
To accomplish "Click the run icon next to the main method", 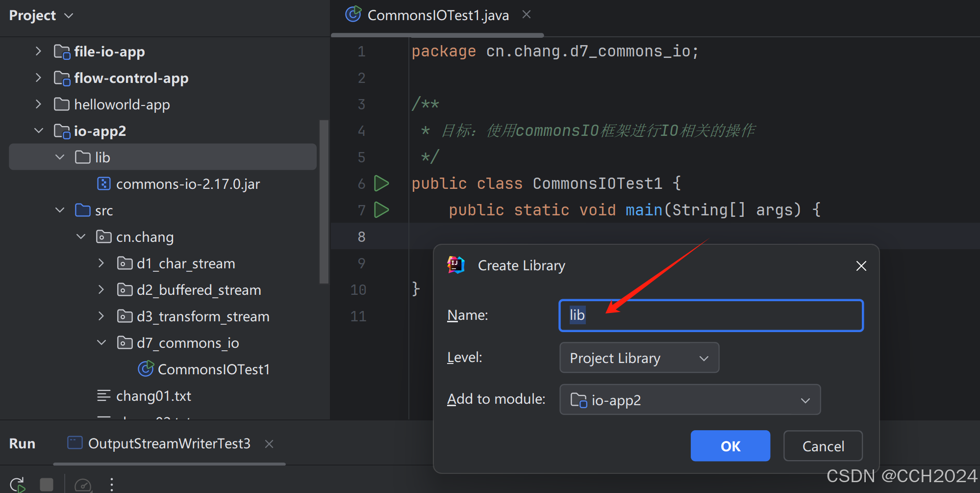I will click(382, 209).
